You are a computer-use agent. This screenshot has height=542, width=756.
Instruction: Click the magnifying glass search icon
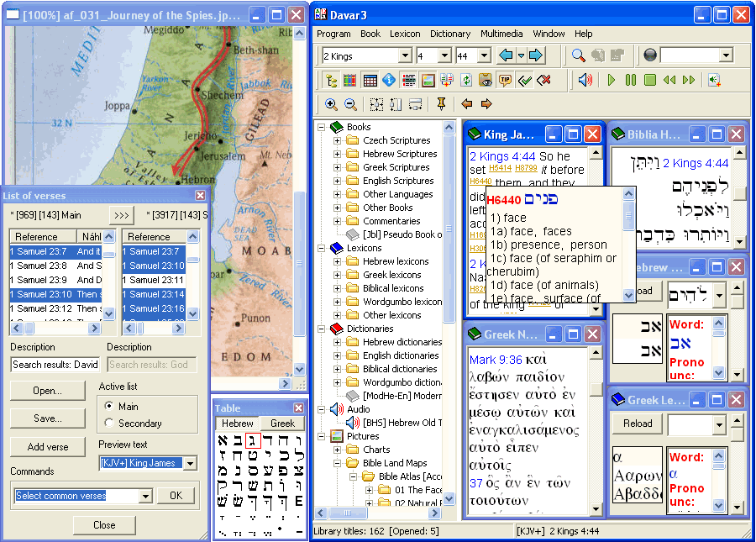click(578, 55)
